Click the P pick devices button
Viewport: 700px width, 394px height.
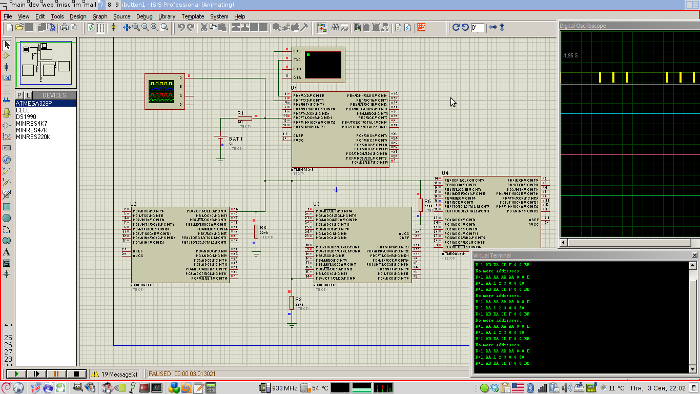click(x=19, y=95)
